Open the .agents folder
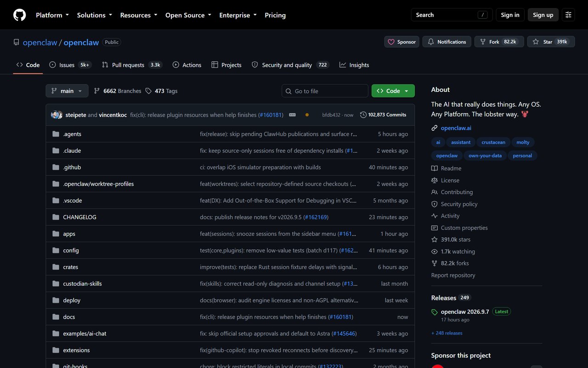 (72, 134)
